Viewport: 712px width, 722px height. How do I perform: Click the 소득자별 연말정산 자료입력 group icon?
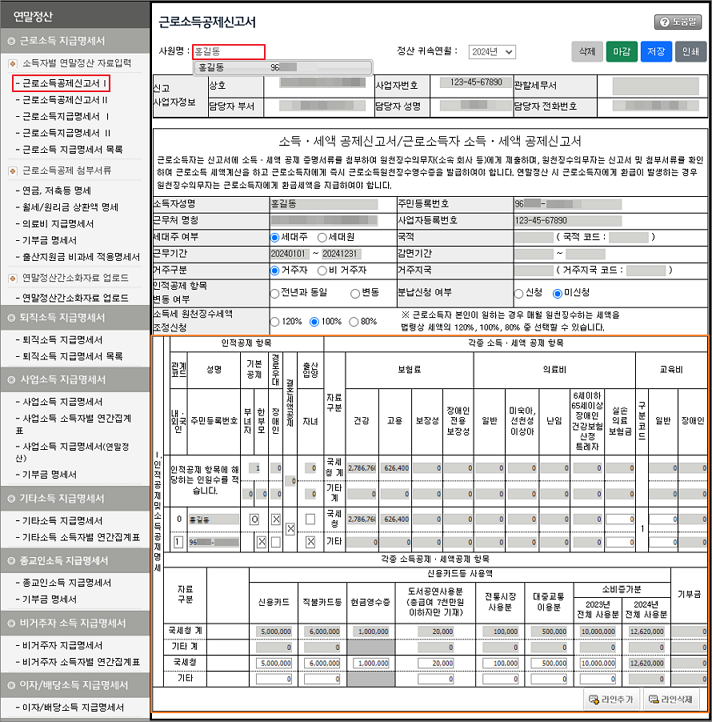(x=13, y=64)
